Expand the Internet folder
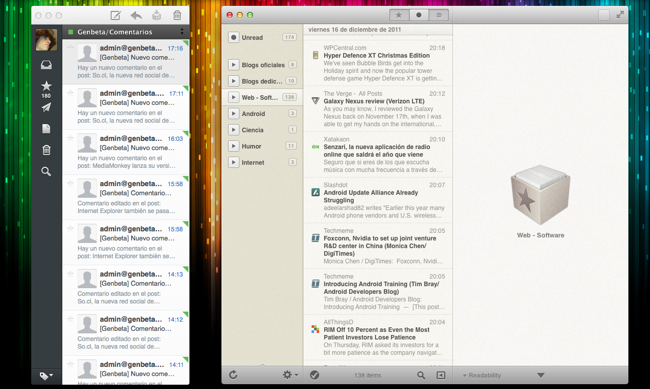The height and width of the screenshot is (389, 650). click(233, 162)
